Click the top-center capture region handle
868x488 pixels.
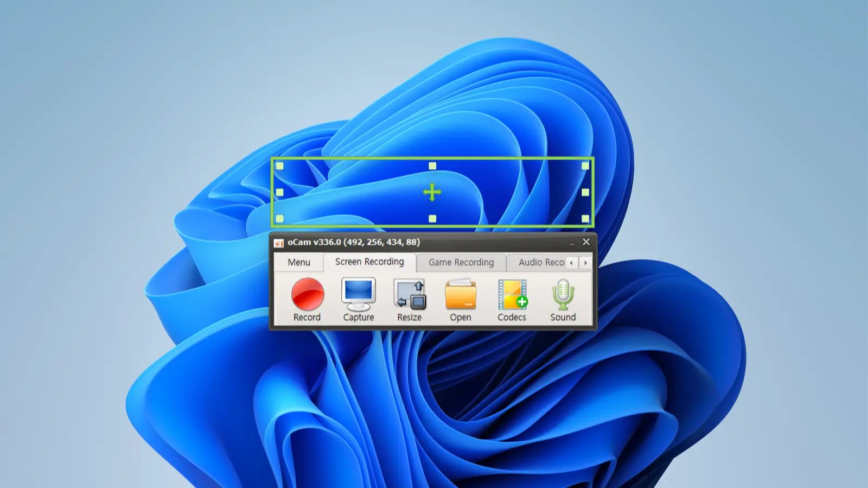pyautogui.click(x=432, y=166)
